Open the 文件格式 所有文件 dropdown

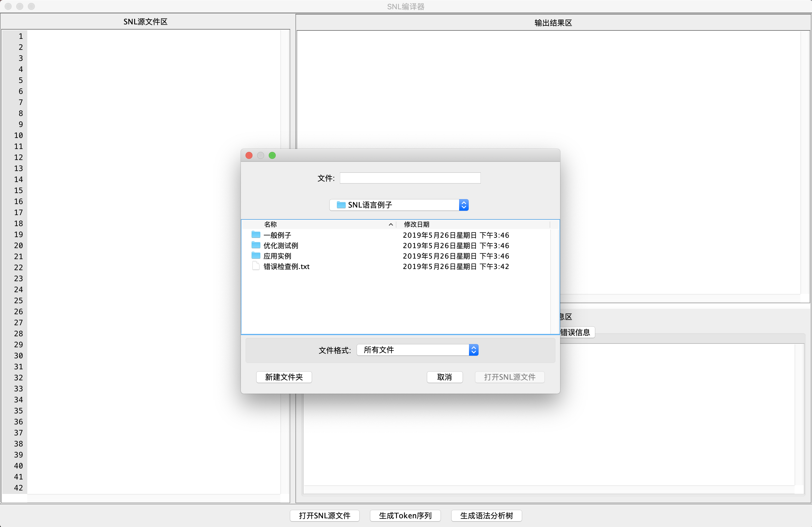pyautogui.click(x=473, y=350)
